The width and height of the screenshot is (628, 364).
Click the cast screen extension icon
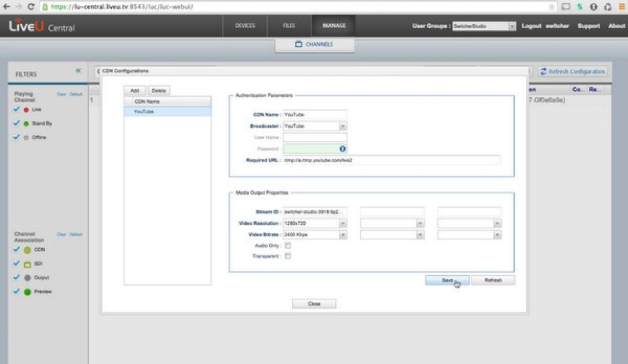point(566,7)
